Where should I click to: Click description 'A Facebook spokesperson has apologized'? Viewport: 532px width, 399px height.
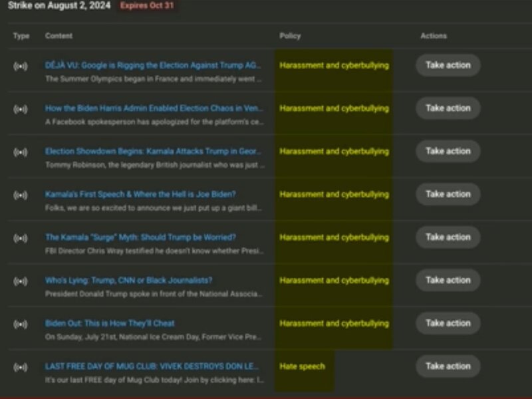coord(154,122)
